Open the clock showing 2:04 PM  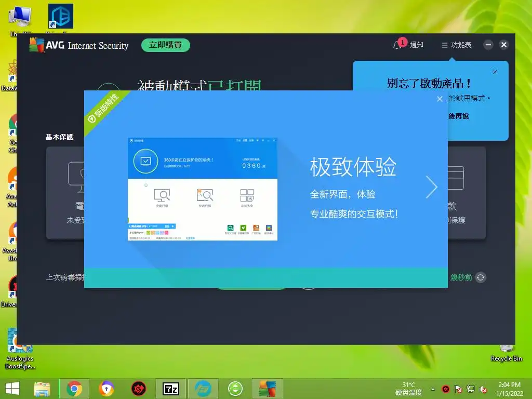click(509, 389)
